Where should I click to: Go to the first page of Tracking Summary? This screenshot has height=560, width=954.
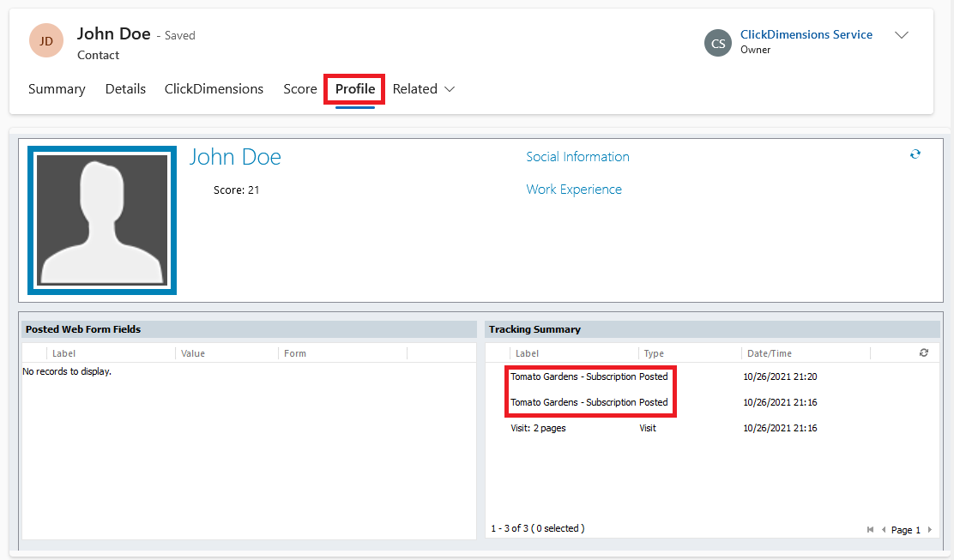pyautogui.click(x=870, y=530)
